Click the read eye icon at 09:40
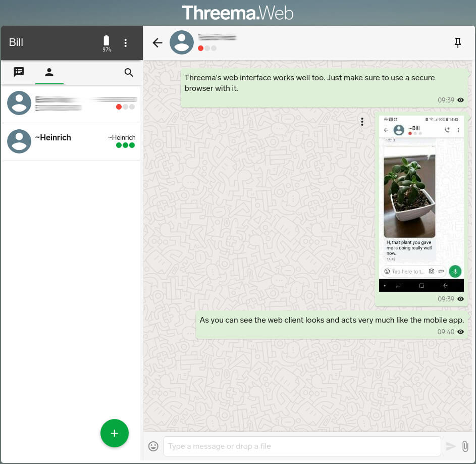Image resolution: width=476 pixels, height=464 pixels. (x=460, y=332)
